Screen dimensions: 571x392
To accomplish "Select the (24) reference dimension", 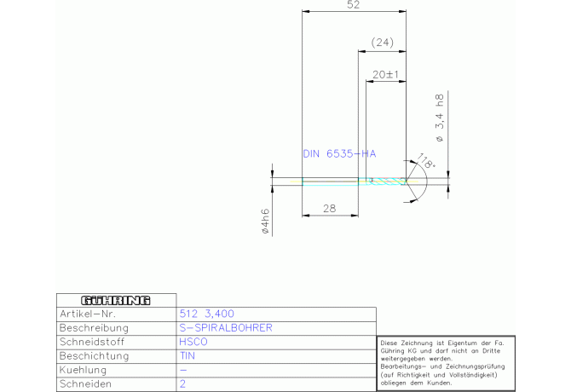I will [x=382, y=43].
